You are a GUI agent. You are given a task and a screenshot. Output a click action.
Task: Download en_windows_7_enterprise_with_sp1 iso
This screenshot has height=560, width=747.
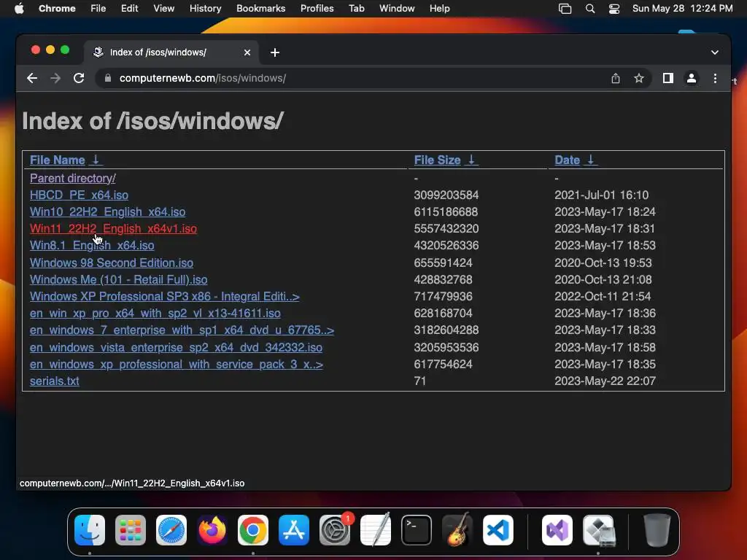coord(182,330)
